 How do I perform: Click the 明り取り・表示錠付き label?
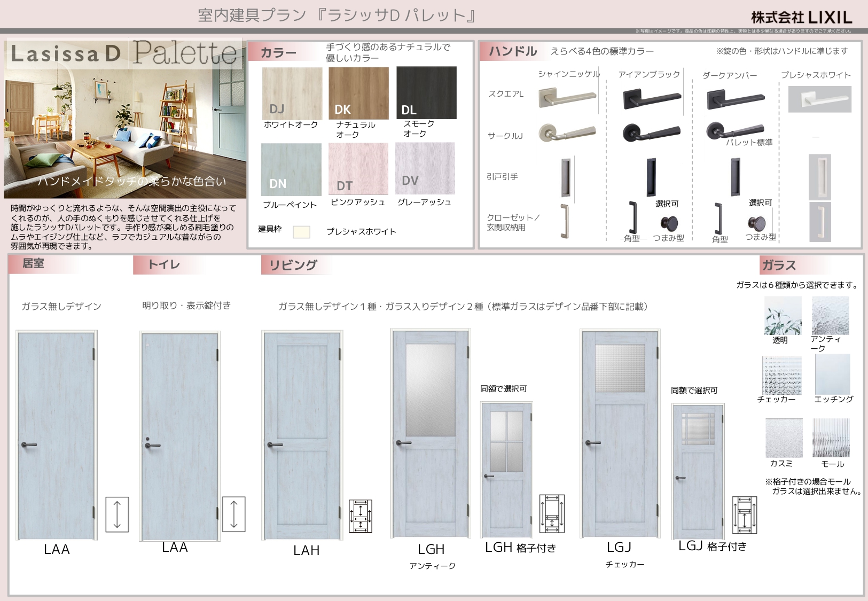tap(186, 306)
